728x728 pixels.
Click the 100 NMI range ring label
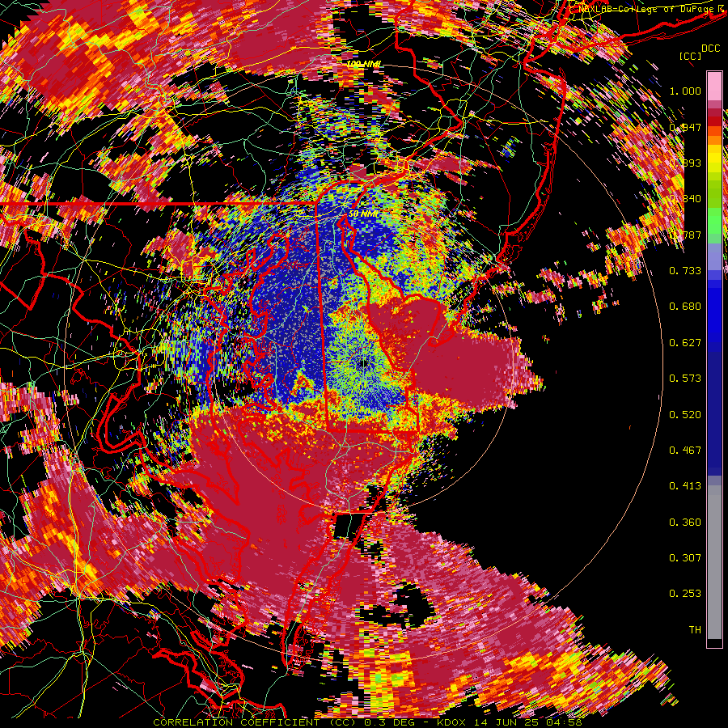point(362,64)
